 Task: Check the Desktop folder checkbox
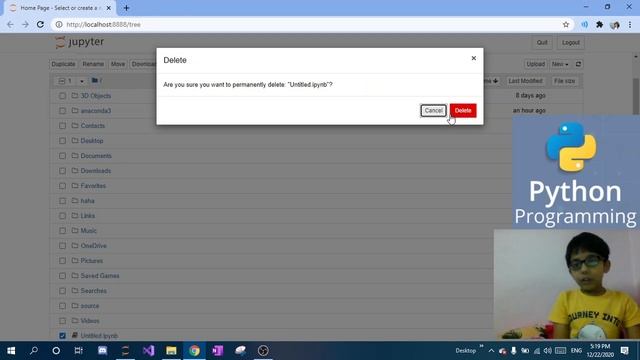tap(62, 141)
